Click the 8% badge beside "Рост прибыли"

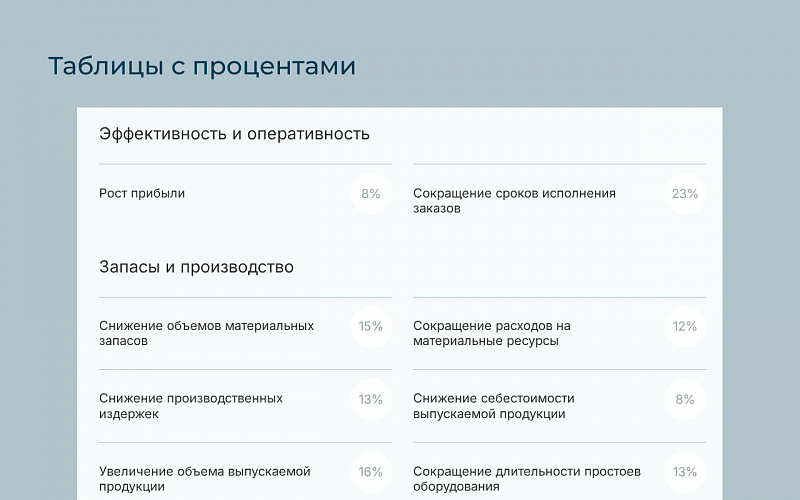tap(371, 194)
